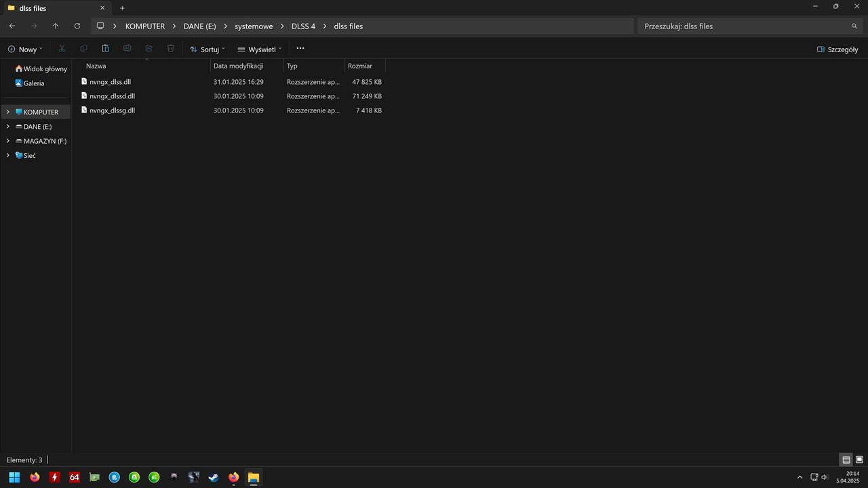This screenshot has width=868, height=488.
Task: Select file nvngx_dlss.dll
Action: coord(110,81)
